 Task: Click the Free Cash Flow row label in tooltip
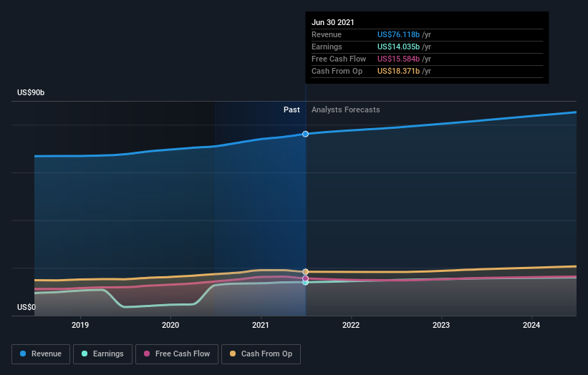point(339,59)
